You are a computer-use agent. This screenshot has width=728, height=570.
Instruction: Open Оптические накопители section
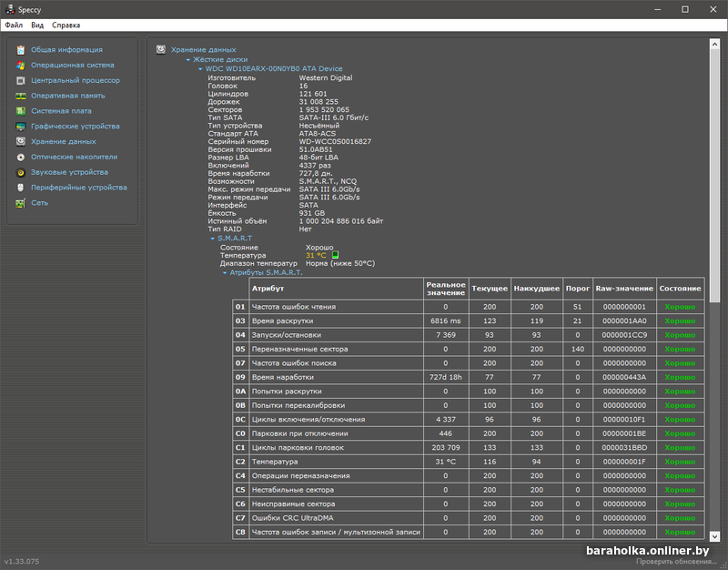pyautogui.click(x=75, y=157)
